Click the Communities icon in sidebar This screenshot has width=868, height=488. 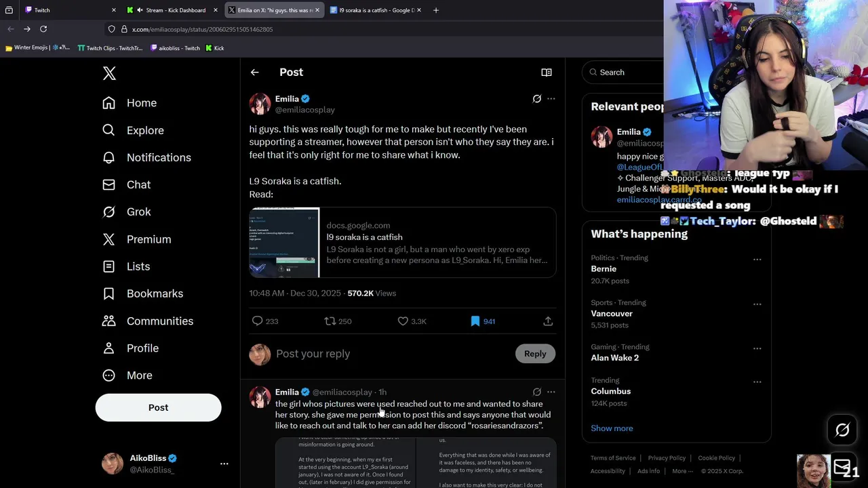pos(108,321)
